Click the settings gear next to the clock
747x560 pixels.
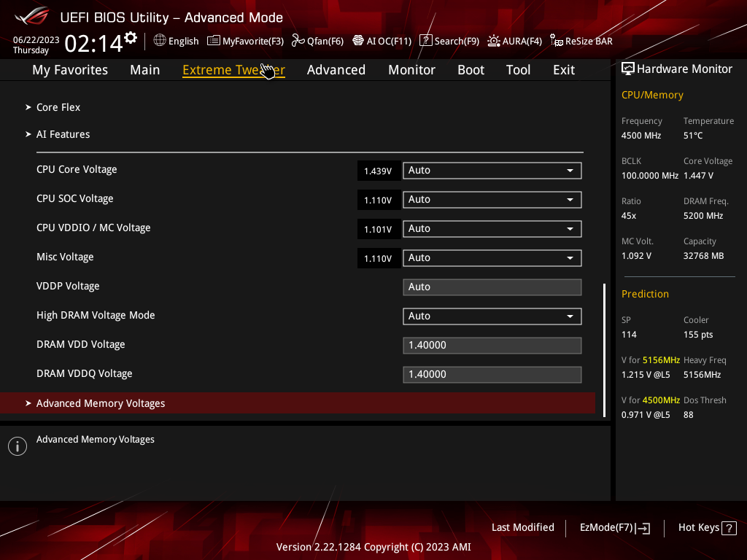pos(131,38)
